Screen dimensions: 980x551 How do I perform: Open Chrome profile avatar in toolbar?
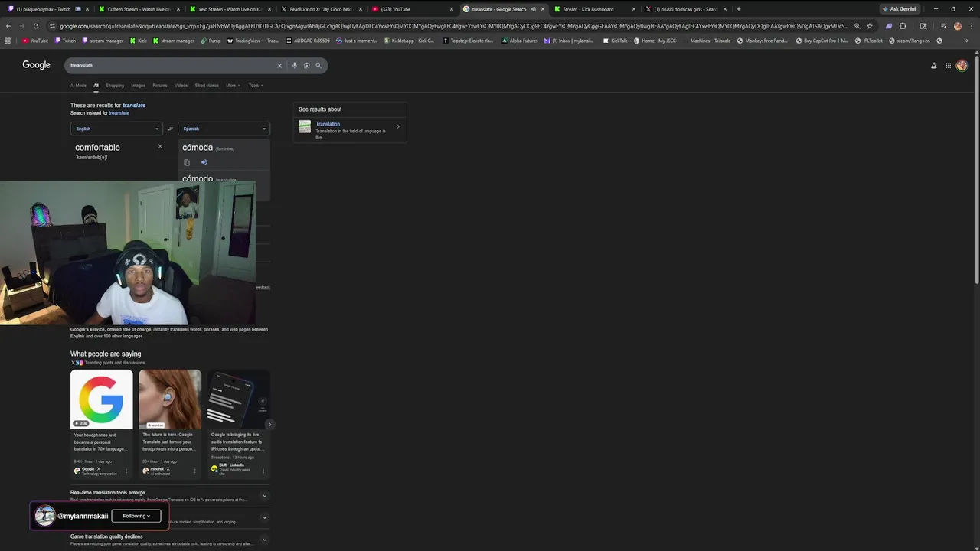[x=958, y=26]
